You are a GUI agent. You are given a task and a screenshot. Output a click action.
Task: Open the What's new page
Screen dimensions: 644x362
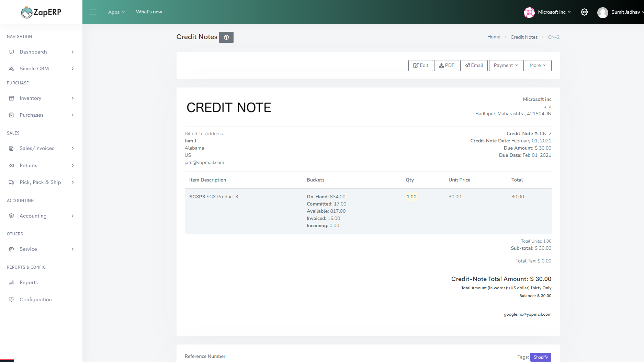click(149, 12)
